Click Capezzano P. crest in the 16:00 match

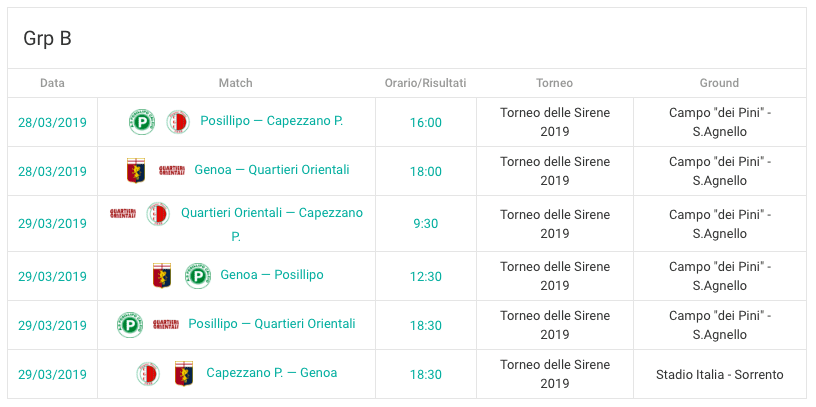coord(177,122)
